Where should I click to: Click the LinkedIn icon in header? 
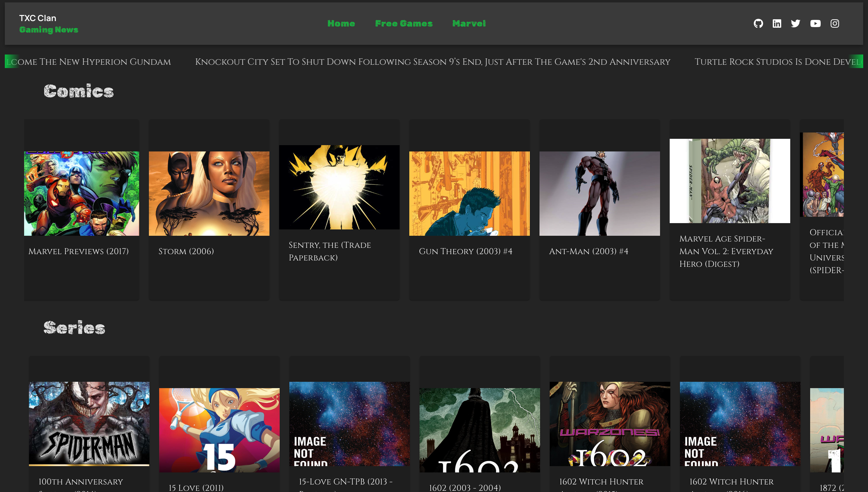777,23
